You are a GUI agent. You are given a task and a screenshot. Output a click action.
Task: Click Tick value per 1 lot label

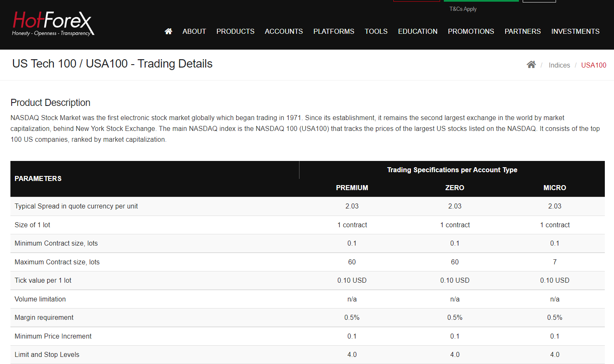pos(43,280)
